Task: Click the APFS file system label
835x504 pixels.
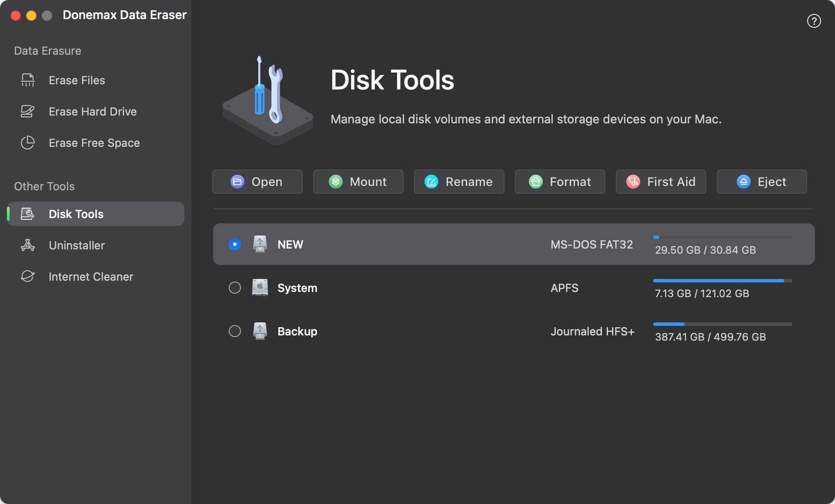Action: point(564,288)
